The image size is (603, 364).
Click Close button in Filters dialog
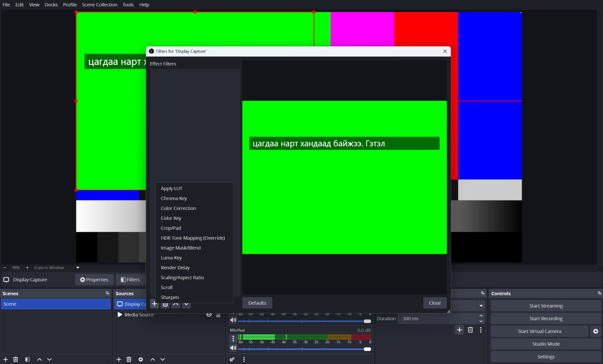click(x=435, y=303)
